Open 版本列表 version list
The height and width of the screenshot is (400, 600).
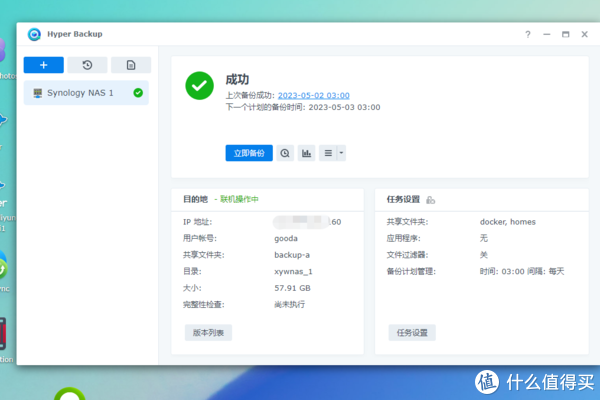point(208,333)
